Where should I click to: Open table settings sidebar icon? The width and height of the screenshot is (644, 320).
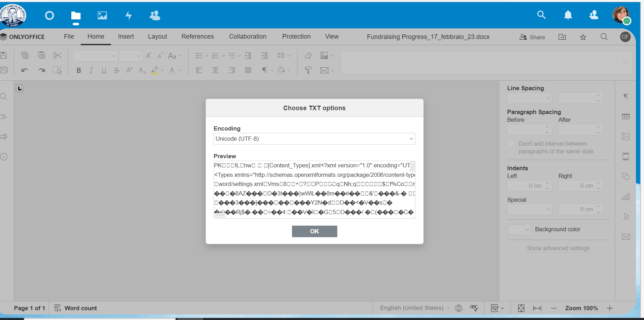tap(626, 116)
